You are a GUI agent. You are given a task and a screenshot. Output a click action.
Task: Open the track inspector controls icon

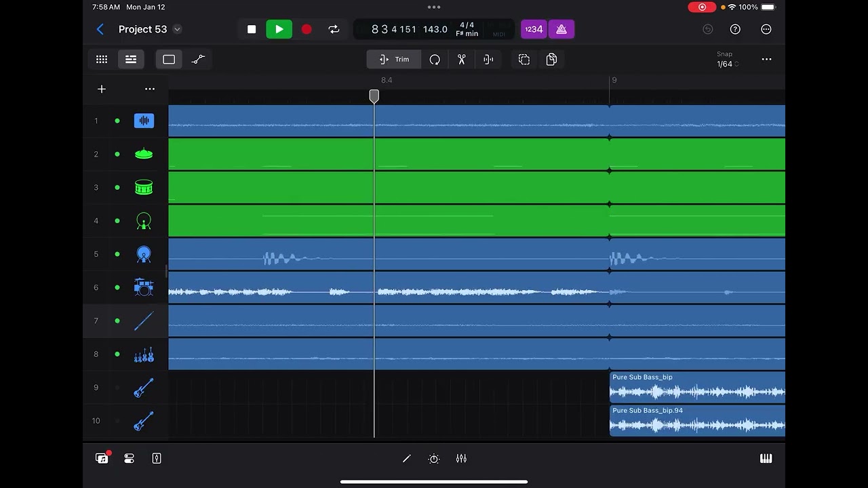pyautogui.click(x=129, y=459)
